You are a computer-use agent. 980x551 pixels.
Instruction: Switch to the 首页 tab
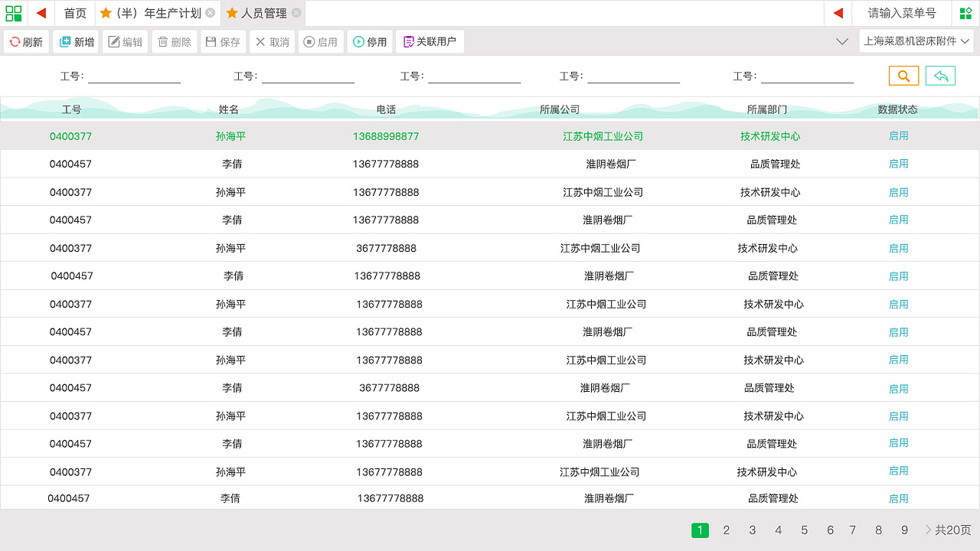tap(75, 12)
